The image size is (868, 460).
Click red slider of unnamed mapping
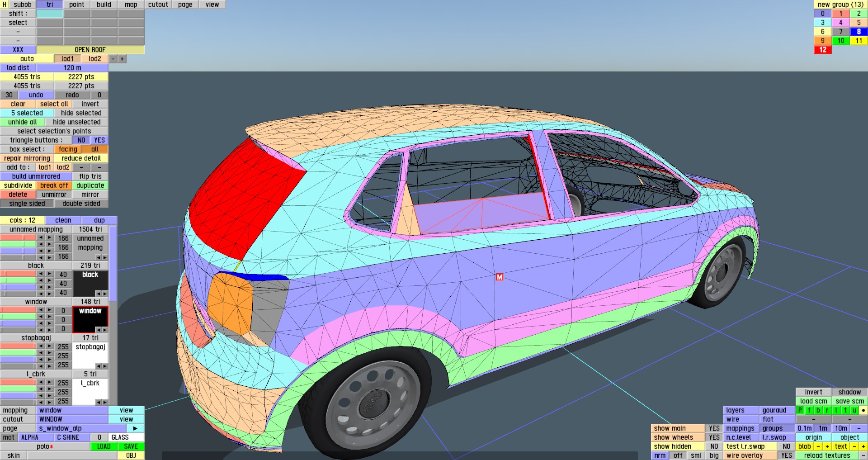[18, 238]
